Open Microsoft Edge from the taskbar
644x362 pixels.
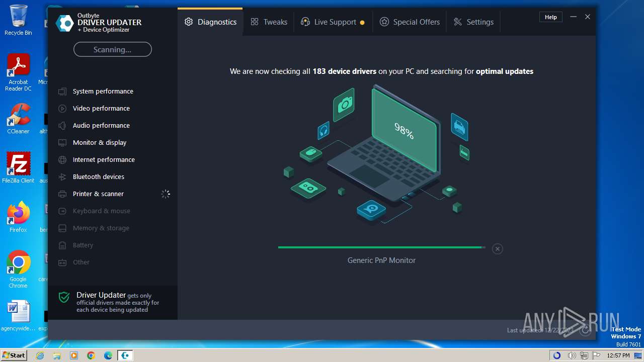tap(108, 355)
